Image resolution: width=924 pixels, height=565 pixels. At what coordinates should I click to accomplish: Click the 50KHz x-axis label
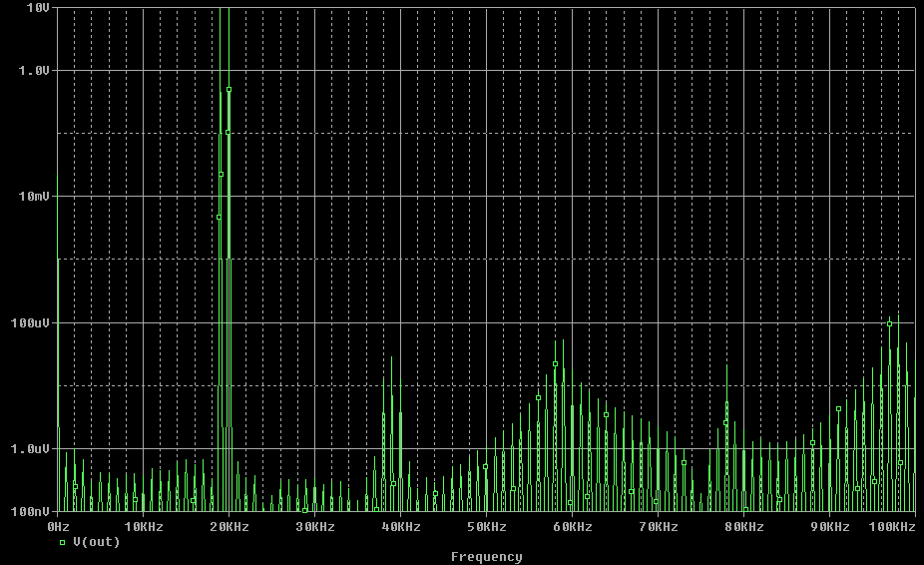coord(487,527)
